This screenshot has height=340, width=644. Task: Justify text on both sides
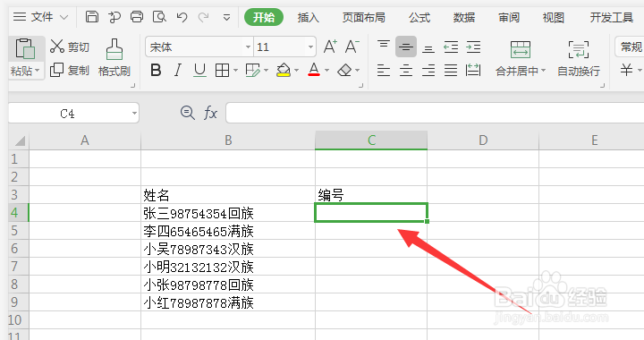coord(451,70)
